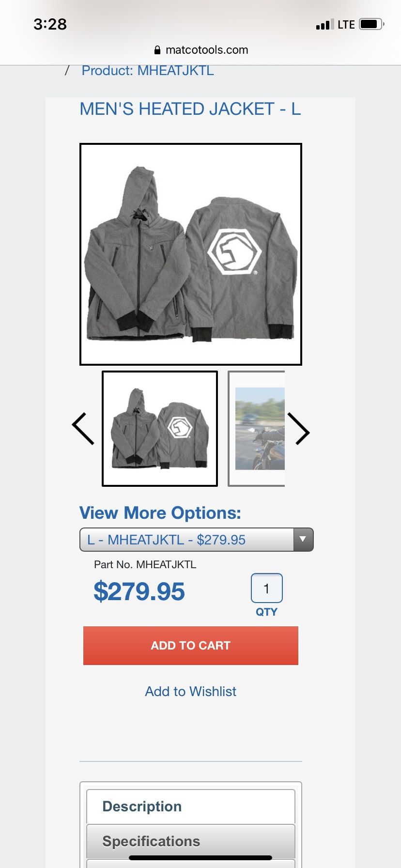This screenshot has width=401, height=868.
Task: Open the main jacket product image
Action: pyautogui.click(x=191, y=254)
